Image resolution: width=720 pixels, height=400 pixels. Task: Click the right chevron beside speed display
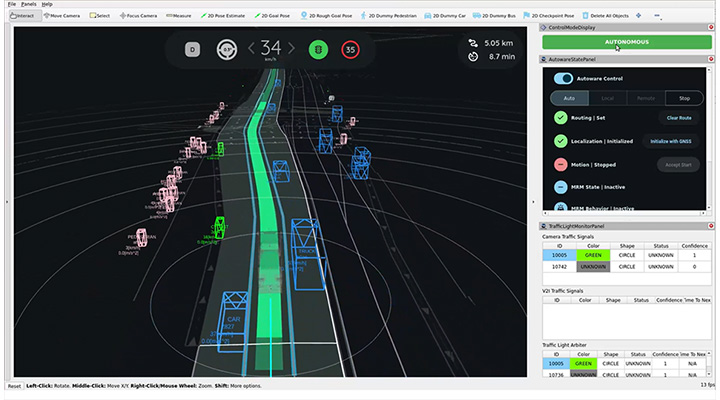click(x=291, y=48)
